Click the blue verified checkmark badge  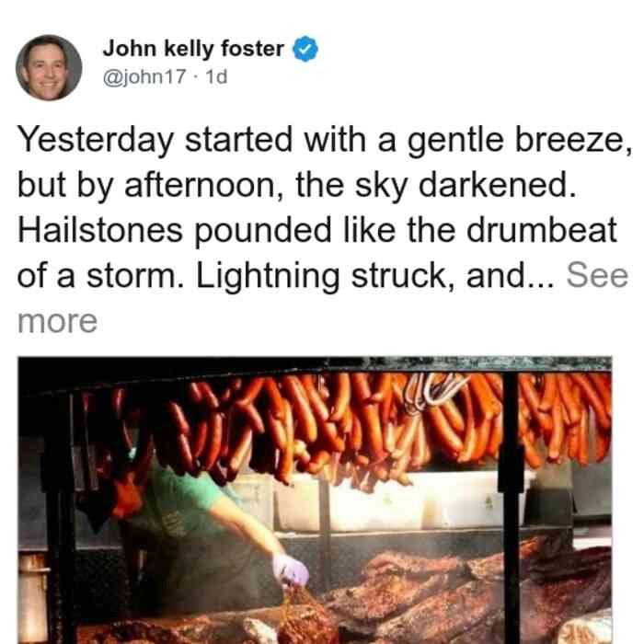tap(305, 49)
